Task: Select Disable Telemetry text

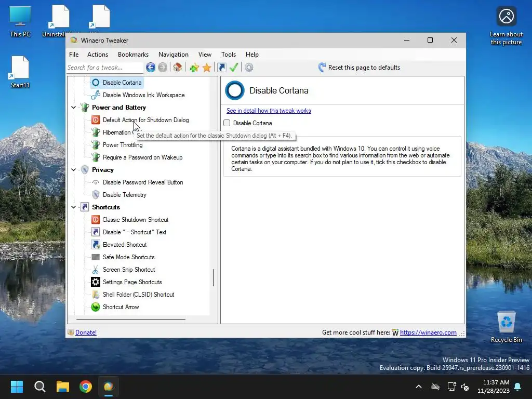Action: coord(125,195)
